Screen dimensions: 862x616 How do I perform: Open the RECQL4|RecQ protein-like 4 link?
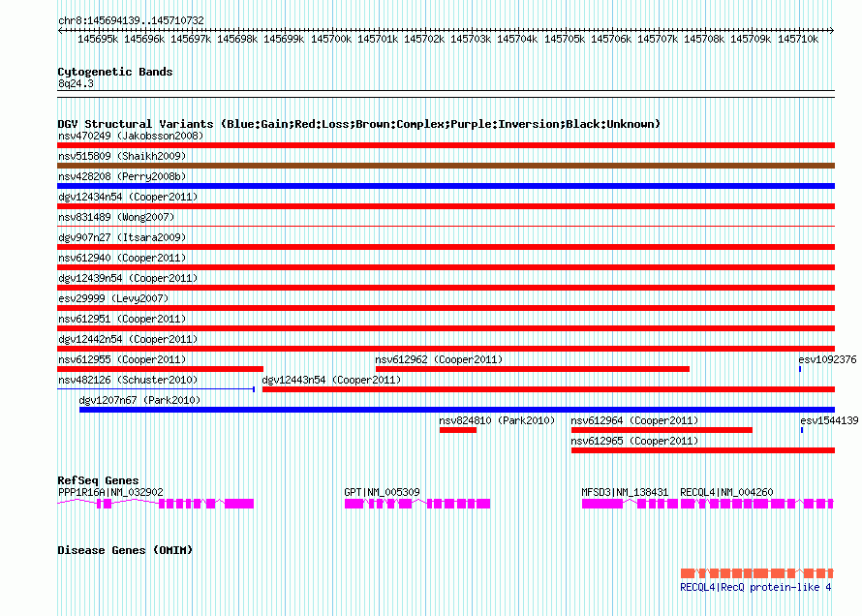tap(755, 587)
